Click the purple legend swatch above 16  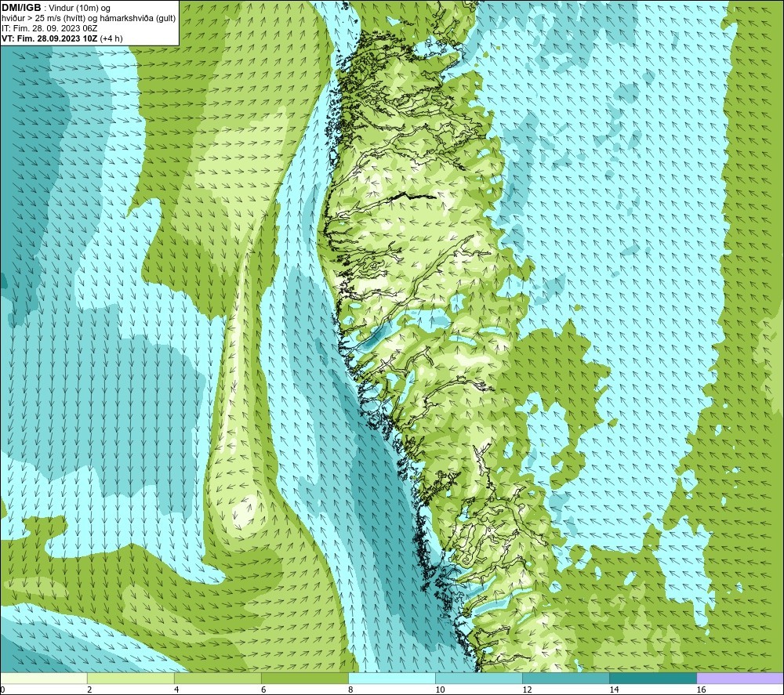coord(740,679)
